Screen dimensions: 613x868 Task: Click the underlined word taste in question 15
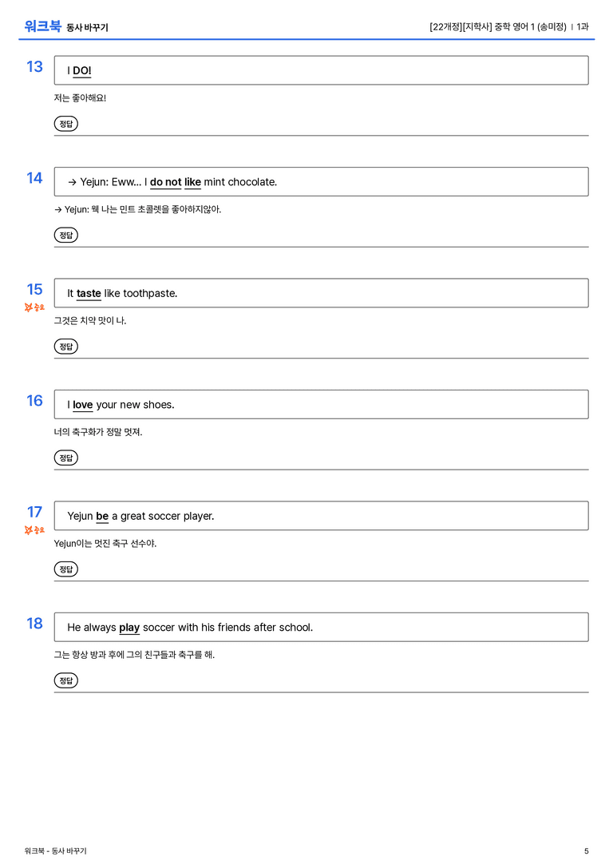tap(89, 293)
